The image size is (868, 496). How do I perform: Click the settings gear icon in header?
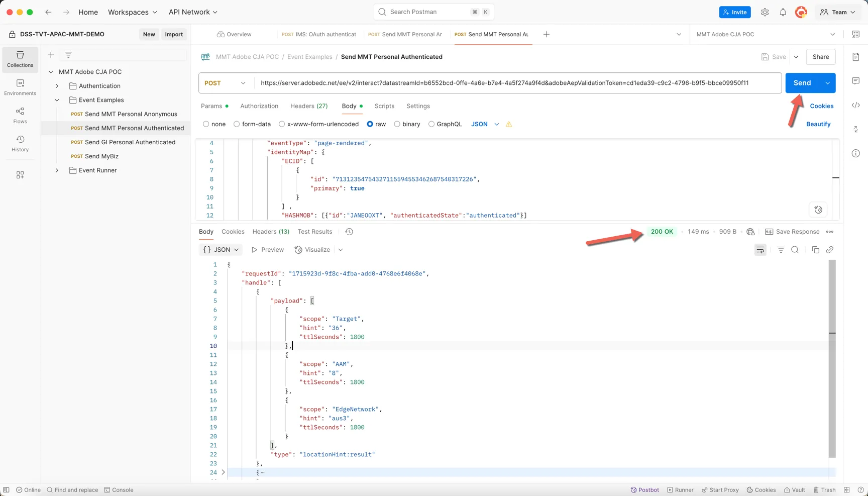[765, 12]
